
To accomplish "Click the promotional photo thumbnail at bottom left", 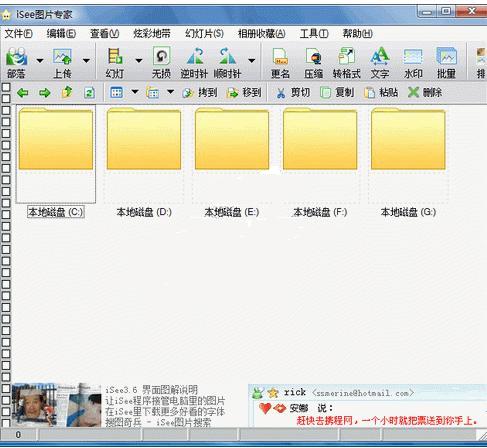I will tap(56, 405).
